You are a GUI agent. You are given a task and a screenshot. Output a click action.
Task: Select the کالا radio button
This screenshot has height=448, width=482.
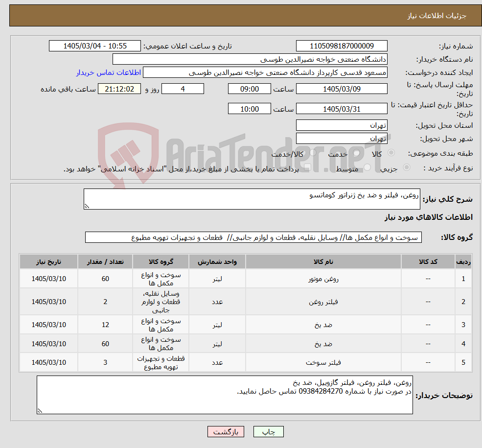(x=391, y=152)
